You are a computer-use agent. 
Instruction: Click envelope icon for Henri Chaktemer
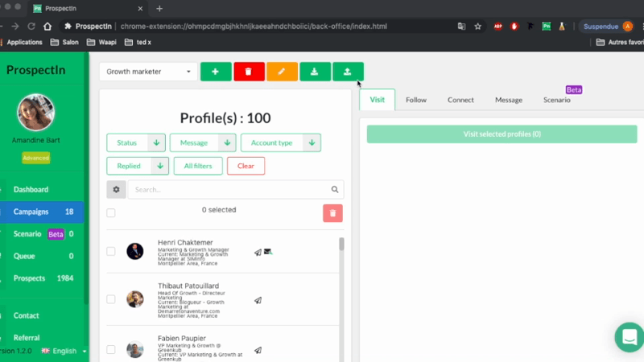tap(268, 252)
